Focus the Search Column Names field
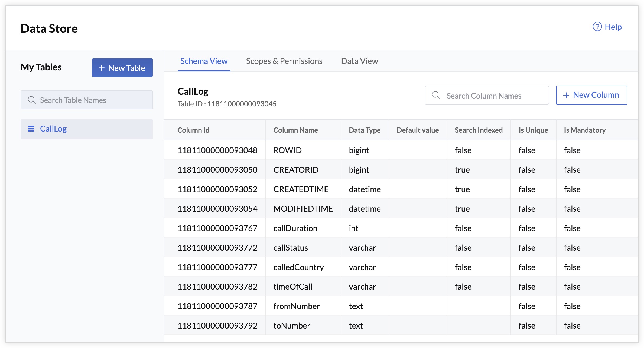The height and width of the screenshot is (348, 644). click(x=487, y=95)
